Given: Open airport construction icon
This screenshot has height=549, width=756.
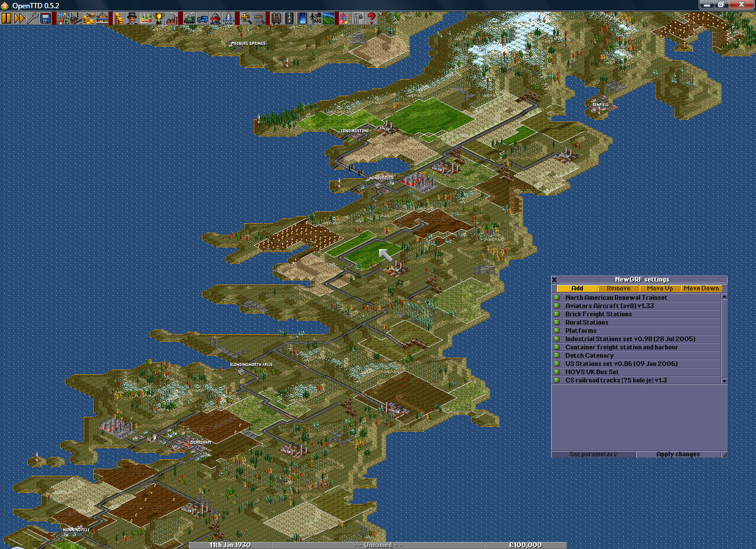Looking at the screenshot, I should pos(315,18).
